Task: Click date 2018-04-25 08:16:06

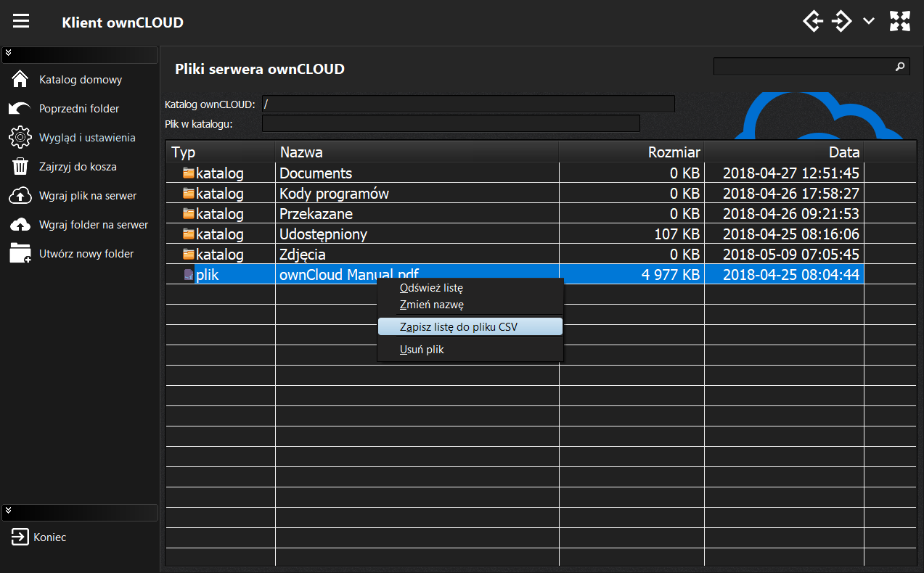Action: point(784,234)
